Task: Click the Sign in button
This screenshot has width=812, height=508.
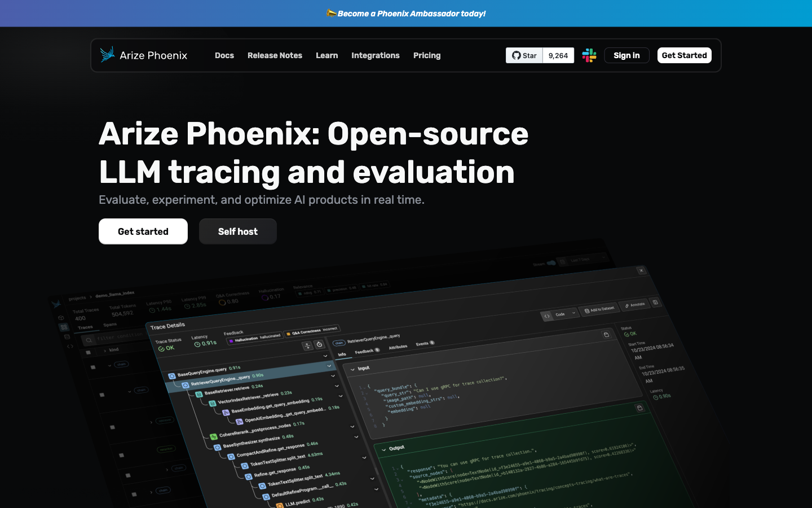Action: pos(626,55)
